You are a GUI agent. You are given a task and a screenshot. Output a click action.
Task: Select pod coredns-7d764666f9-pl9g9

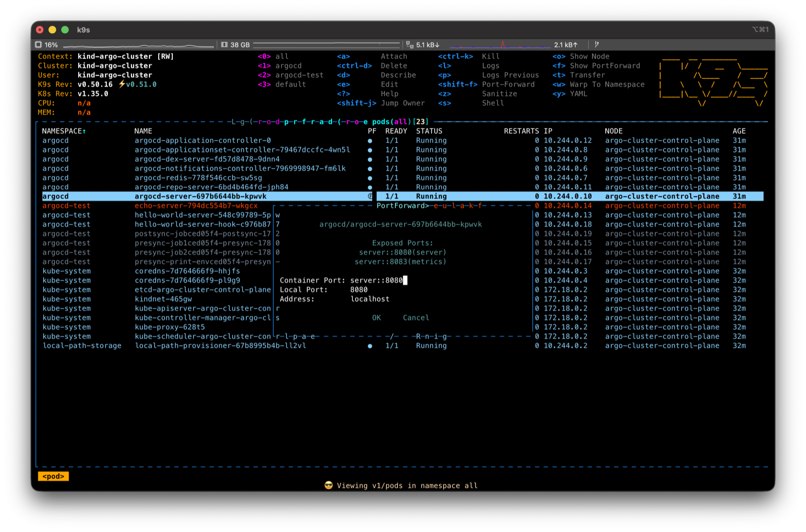coord(187,280)
